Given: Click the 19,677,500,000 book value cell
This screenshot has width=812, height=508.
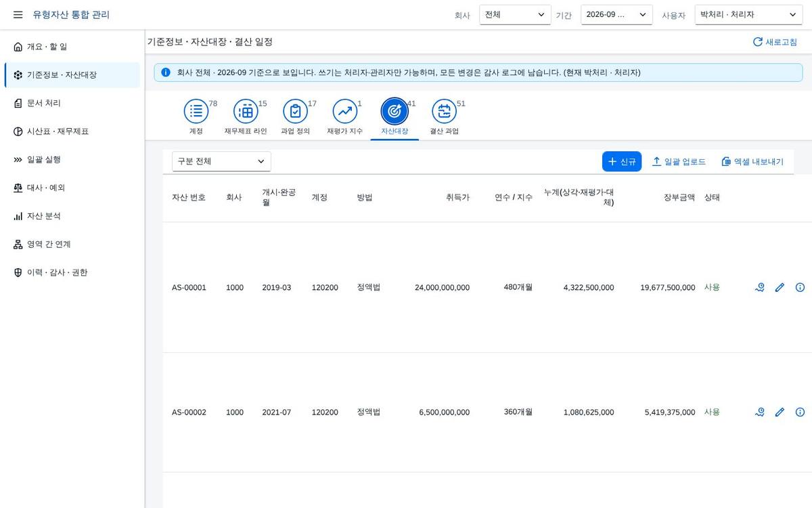Looking at the screenshot, I should click(x=667, y=288).
